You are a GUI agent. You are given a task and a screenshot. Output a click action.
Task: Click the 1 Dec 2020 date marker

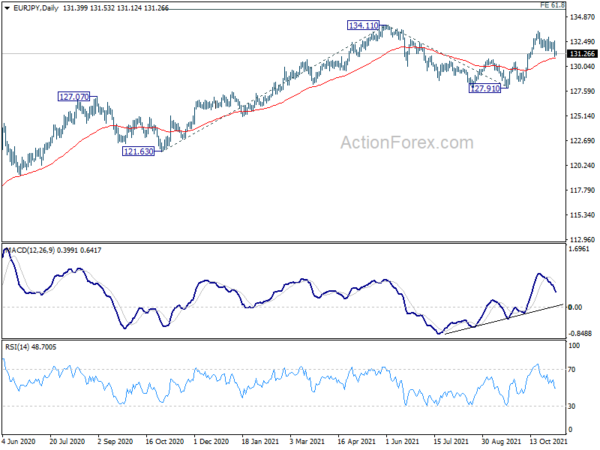[x=211, y=441]
